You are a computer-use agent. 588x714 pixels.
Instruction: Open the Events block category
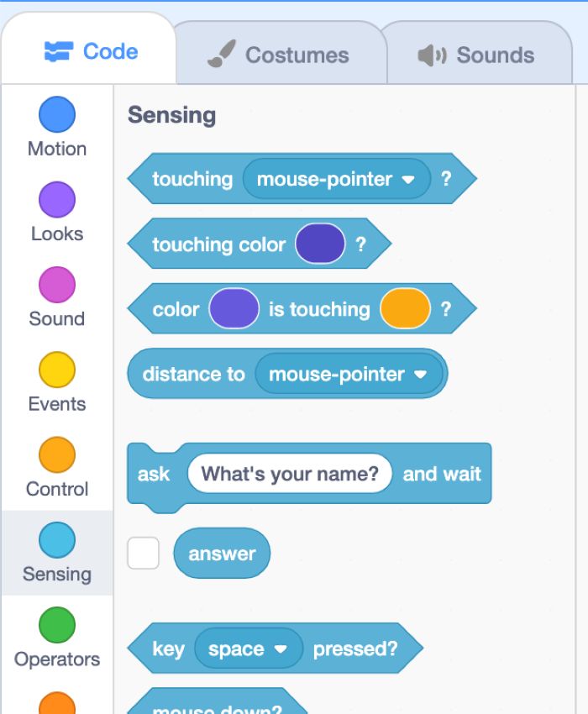pyautogui.click(x=57, y=370)
